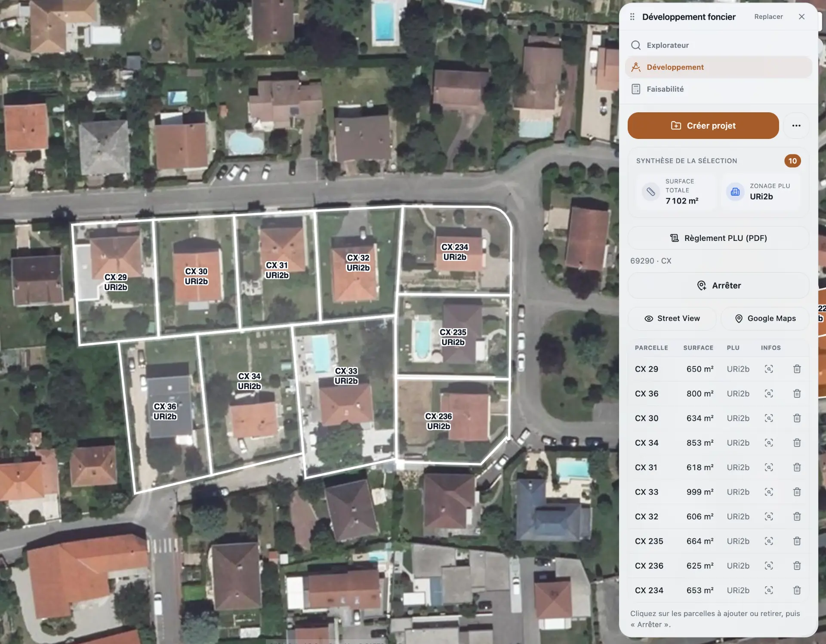Screen dimensions: 826x644
Task: Delete parcel CX 33 from list
Action: (797, 492)
